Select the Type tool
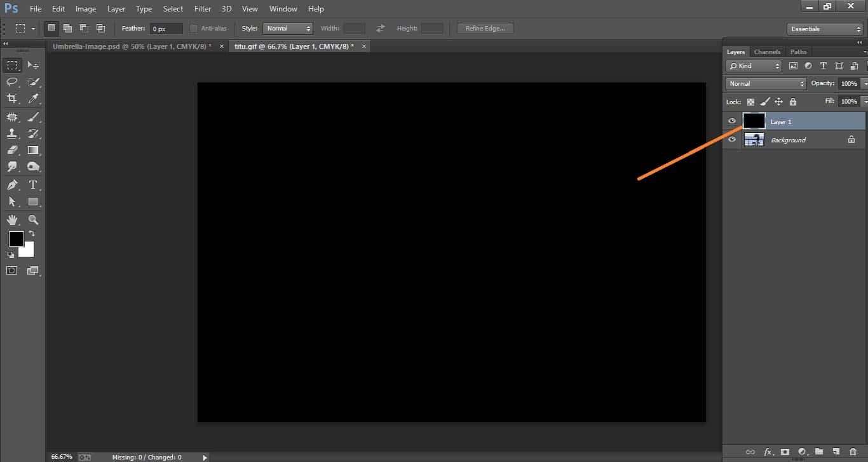 tap(33, 185)
